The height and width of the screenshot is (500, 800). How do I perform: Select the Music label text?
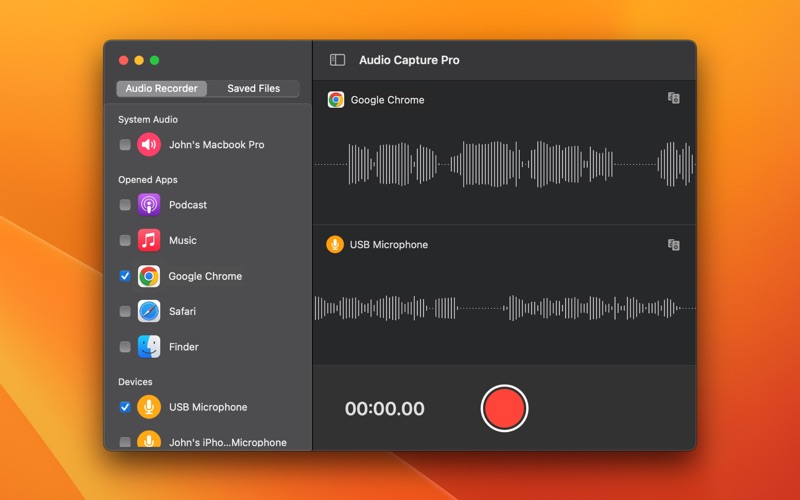pyautogui.click(x=183, y=240)
